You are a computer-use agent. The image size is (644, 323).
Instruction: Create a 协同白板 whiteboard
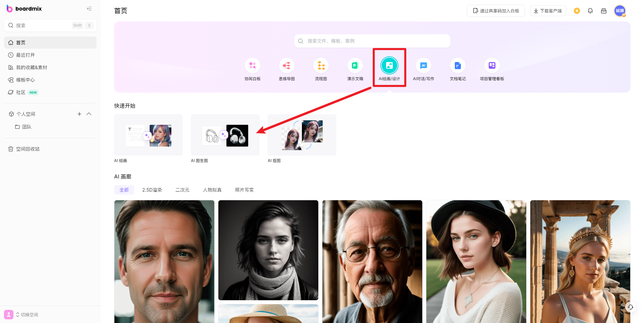pos(253,69)
